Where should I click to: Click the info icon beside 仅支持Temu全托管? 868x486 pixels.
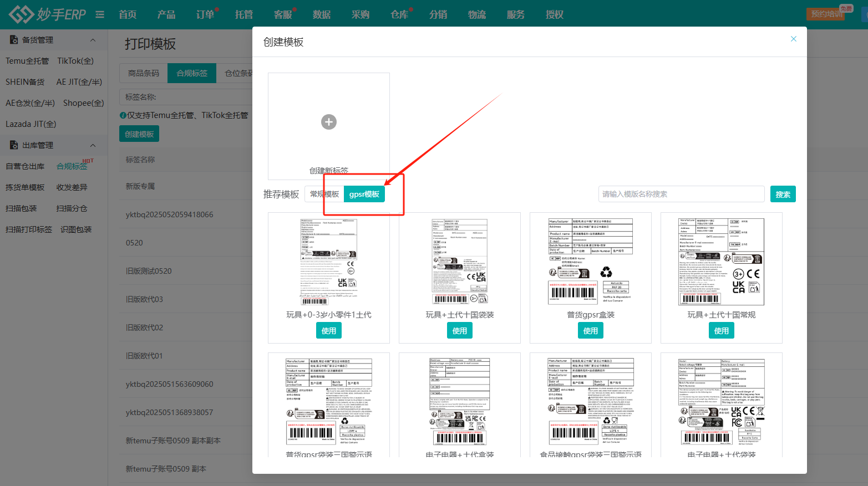[123, 115]
